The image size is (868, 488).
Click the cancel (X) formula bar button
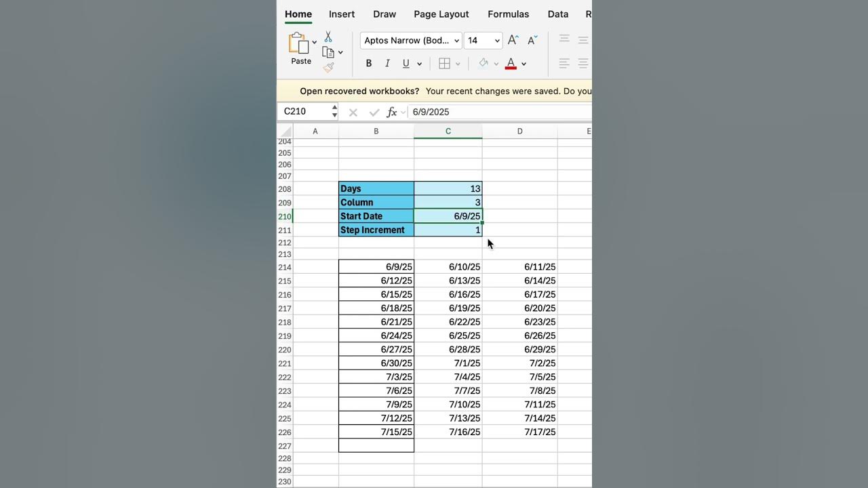click(x=353, y=112)
